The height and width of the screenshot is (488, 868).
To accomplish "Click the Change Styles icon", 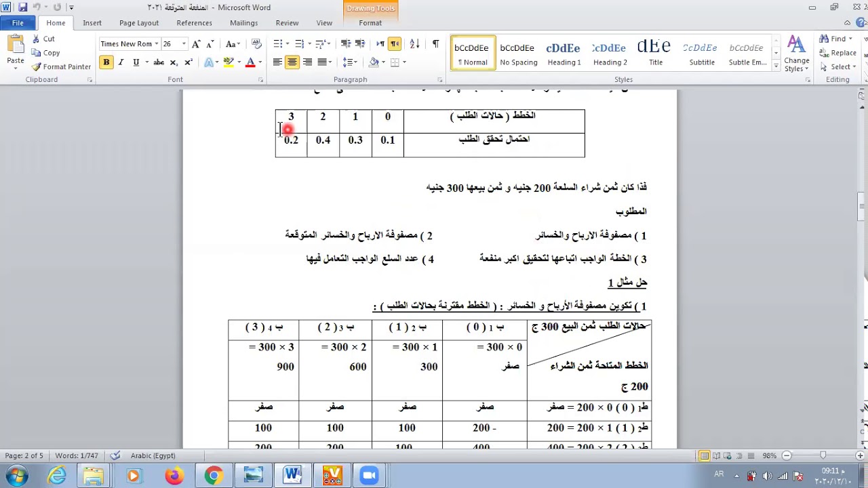I will click(796, 53).
